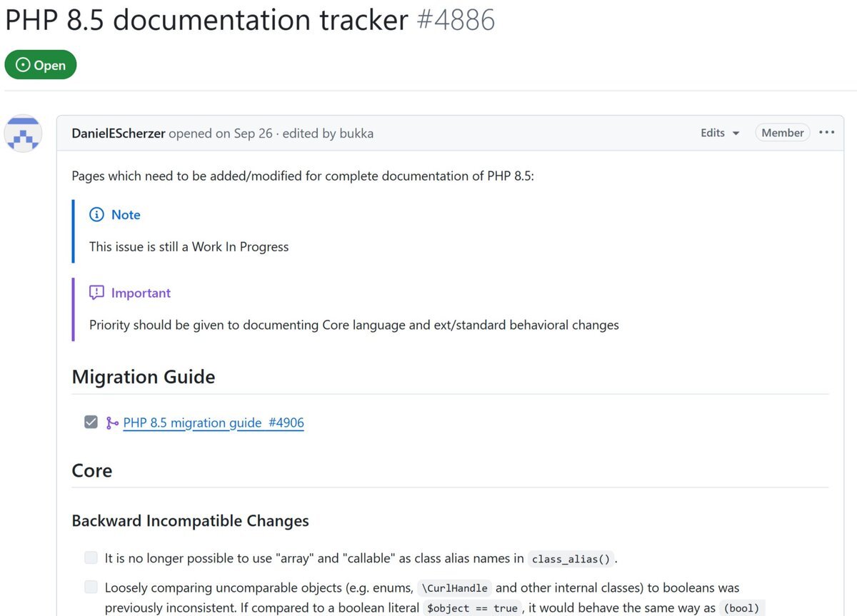Click the pull request icon beside migration guide

[x=112, y=423]
